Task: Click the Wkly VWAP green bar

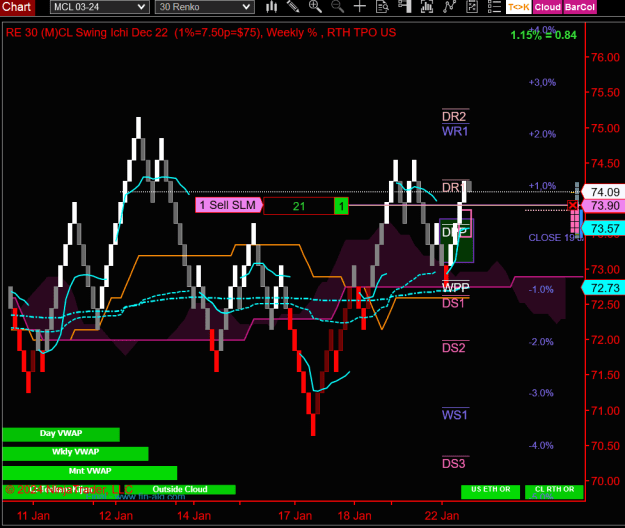Action: (75, 453)
